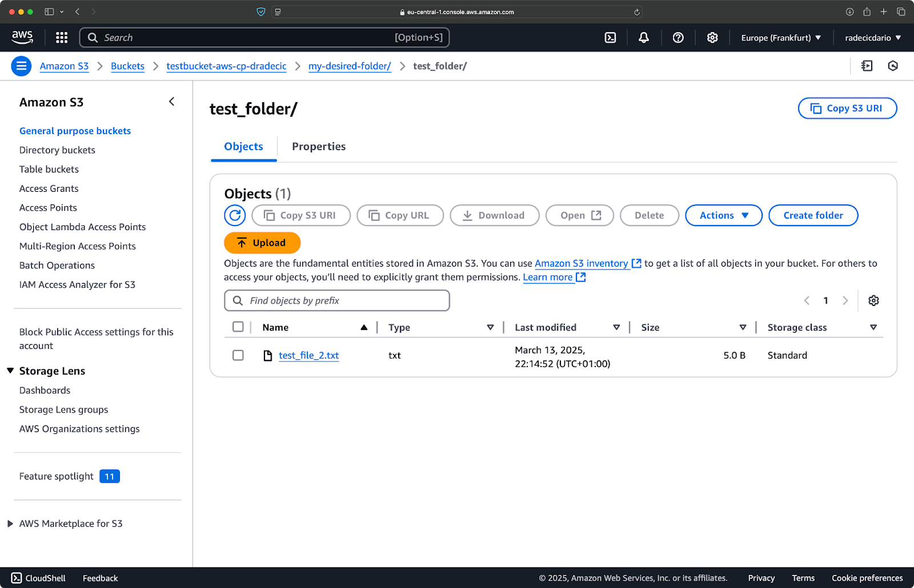Open the Learn more link

point(554,277)
